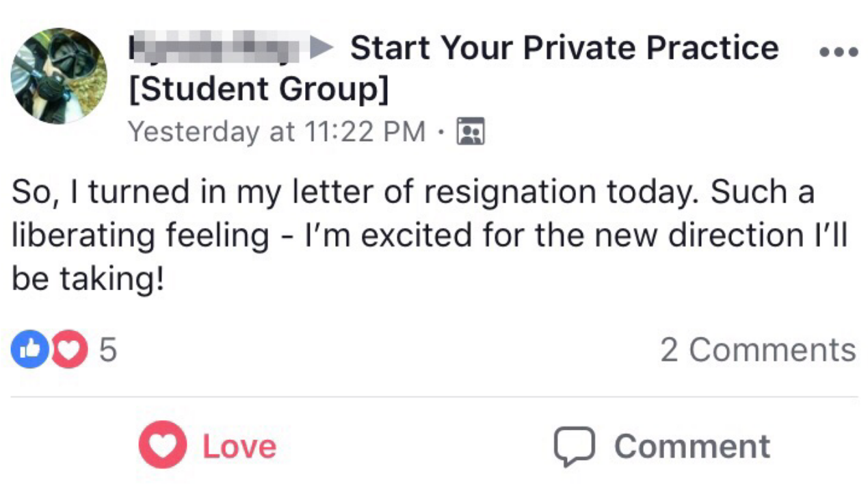
Task: Click the red heart reaction icon
Action: click(x=69, y=350)
